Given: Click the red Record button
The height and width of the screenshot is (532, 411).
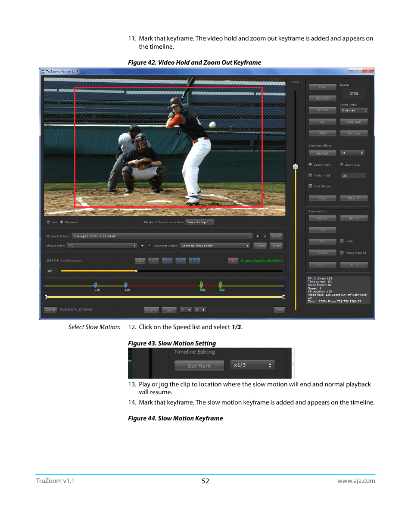Looking at the screenshot, I should pyautogui.click(x=233, y=261).
